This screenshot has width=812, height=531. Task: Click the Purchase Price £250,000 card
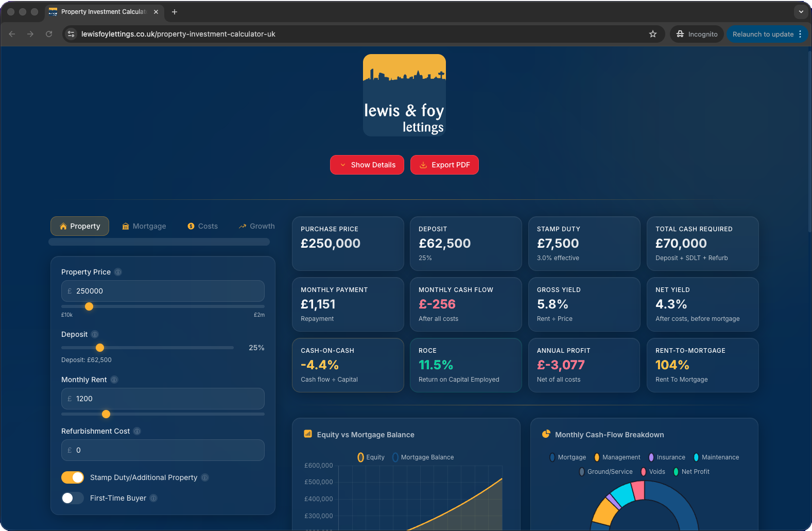(348, 244)
